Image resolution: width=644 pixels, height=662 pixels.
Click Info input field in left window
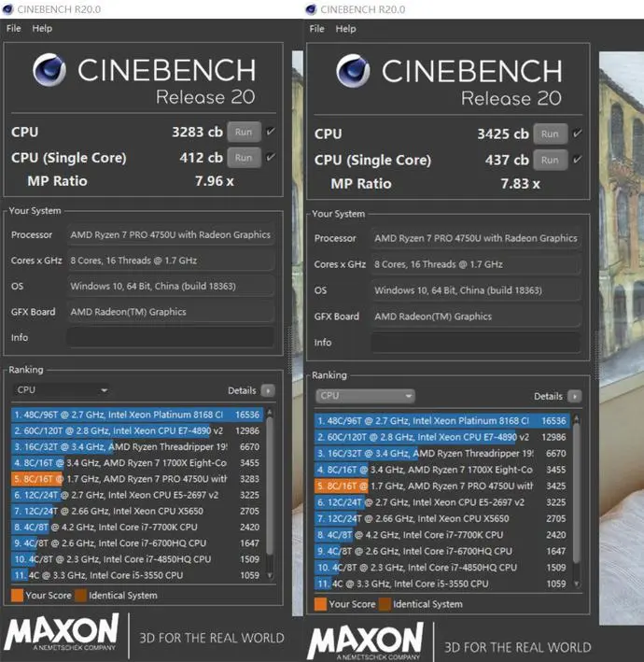click(x=171, y=338)
